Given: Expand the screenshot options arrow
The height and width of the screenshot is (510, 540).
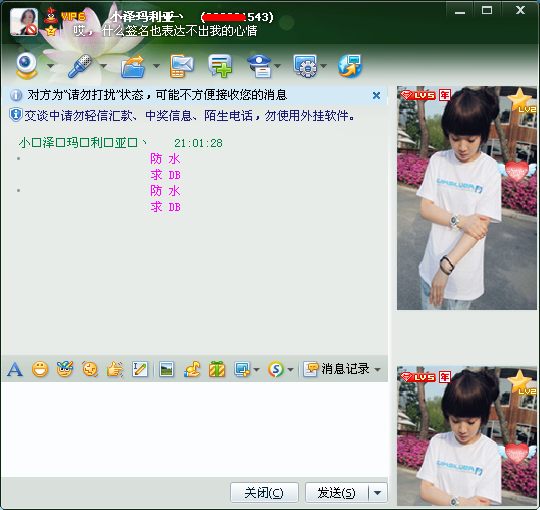Looking at the screenshot, I should pyautogui.click(x=256, y=370).
